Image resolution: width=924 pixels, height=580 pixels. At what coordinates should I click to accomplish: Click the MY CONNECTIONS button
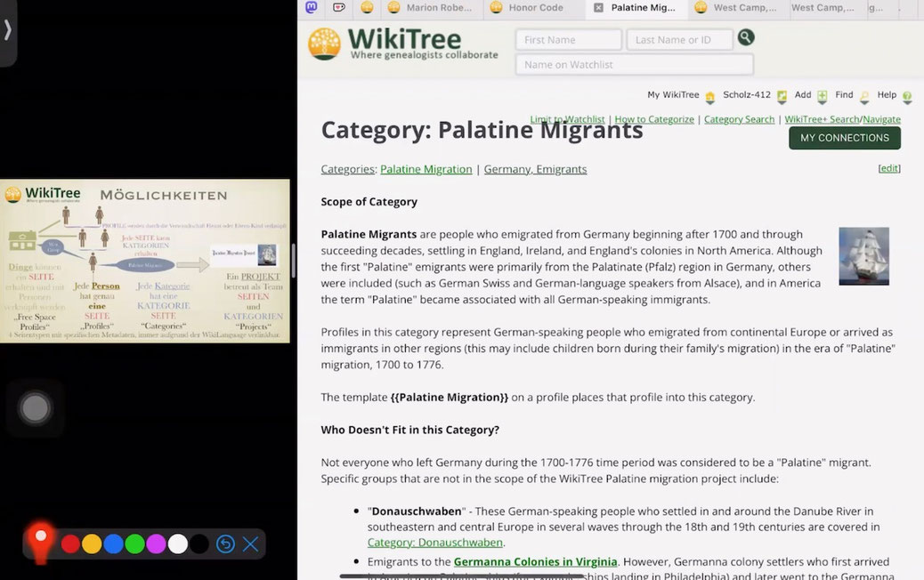click(x=844, y=138)
